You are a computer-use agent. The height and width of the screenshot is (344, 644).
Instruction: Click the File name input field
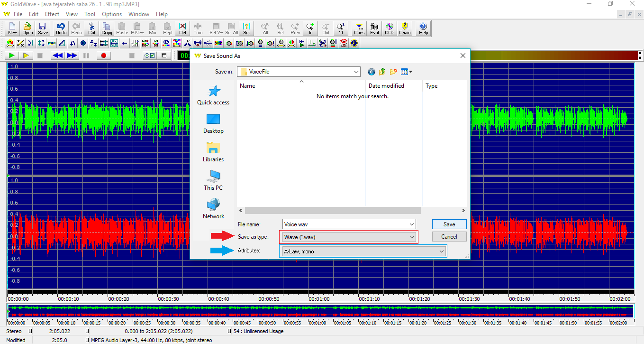click(x=345, y=224)
